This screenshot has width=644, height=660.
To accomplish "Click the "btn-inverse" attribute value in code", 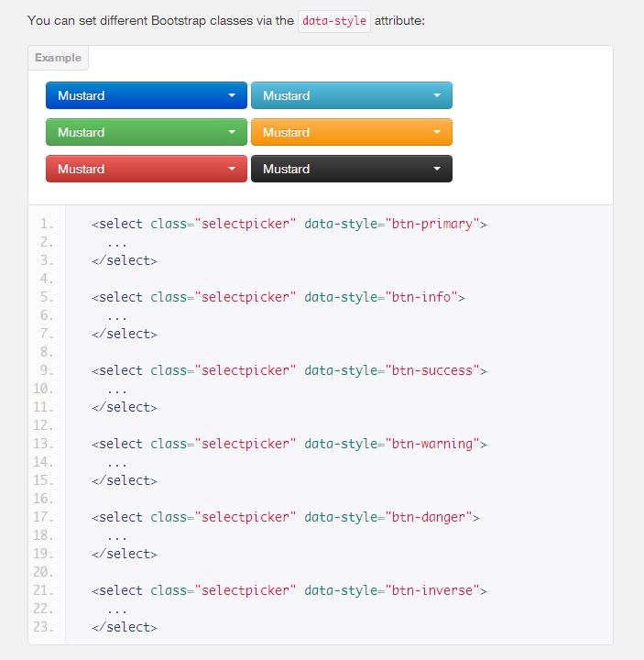I will click(x=432, y=590).
